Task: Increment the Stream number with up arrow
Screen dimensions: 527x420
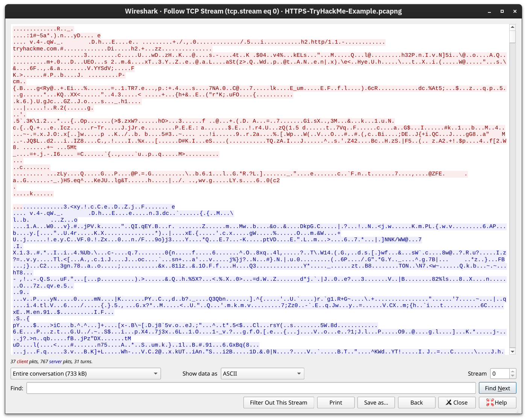Action: [x=512, y=371]
